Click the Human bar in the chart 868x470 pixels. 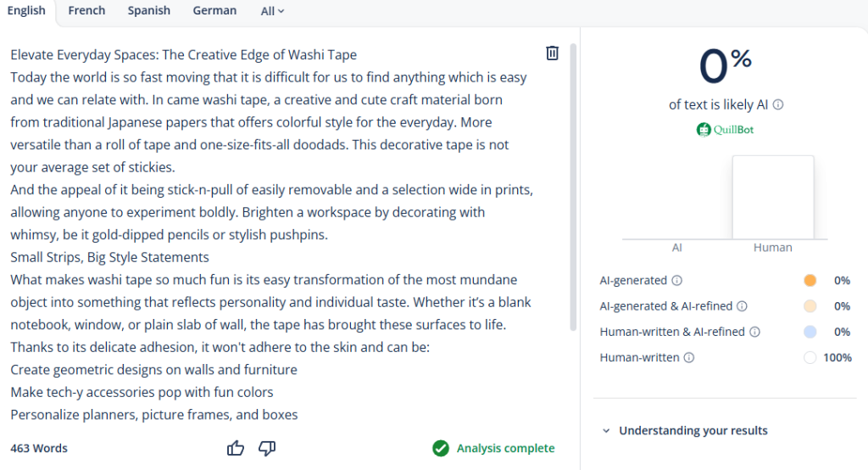pos(772,198)
